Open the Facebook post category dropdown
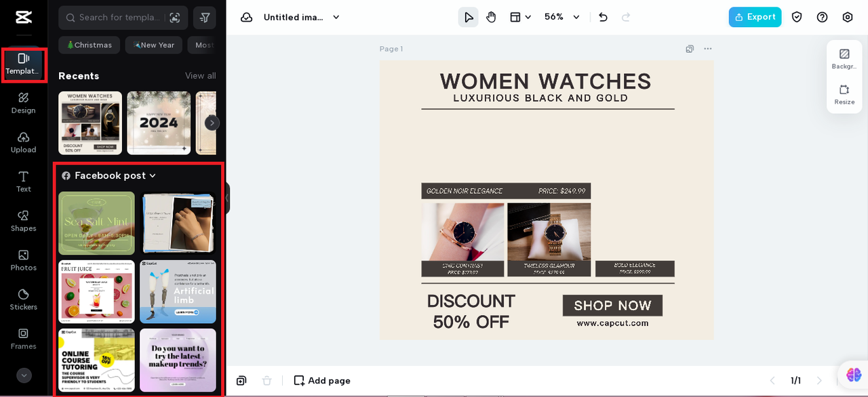 point(109,175)
